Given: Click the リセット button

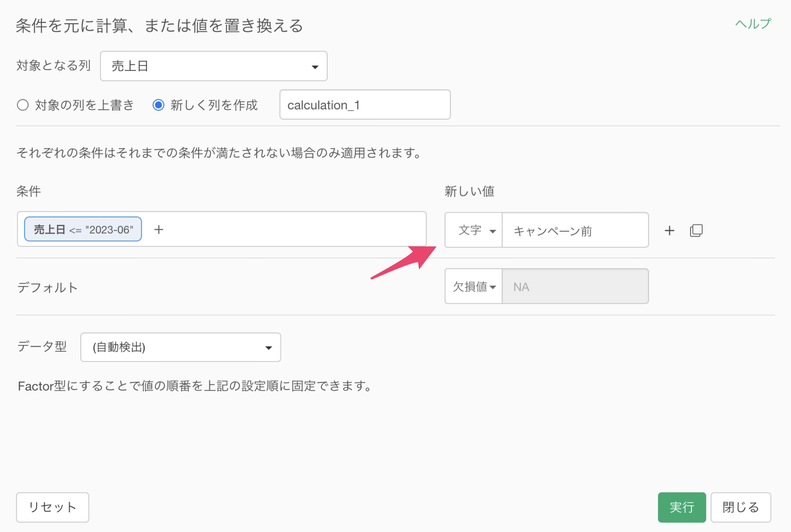Looking at the screenshot, I should pos(53,507).
